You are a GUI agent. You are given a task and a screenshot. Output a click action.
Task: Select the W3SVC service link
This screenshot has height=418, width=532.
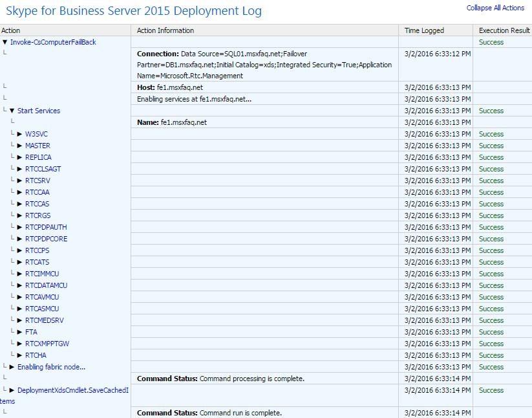tap(36, 134)
